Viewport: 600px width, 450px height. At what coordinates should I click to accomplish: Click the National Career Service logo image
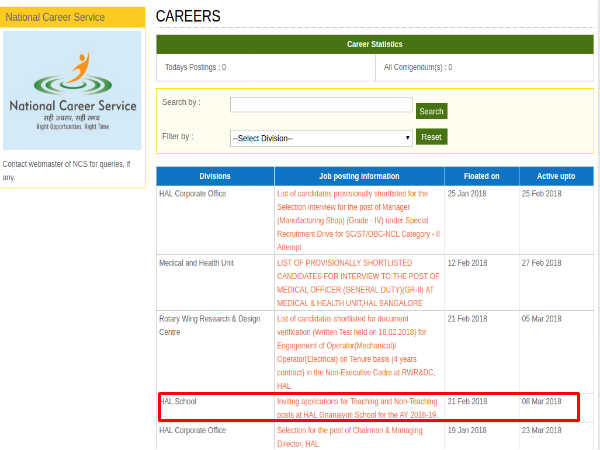point(72,90)
